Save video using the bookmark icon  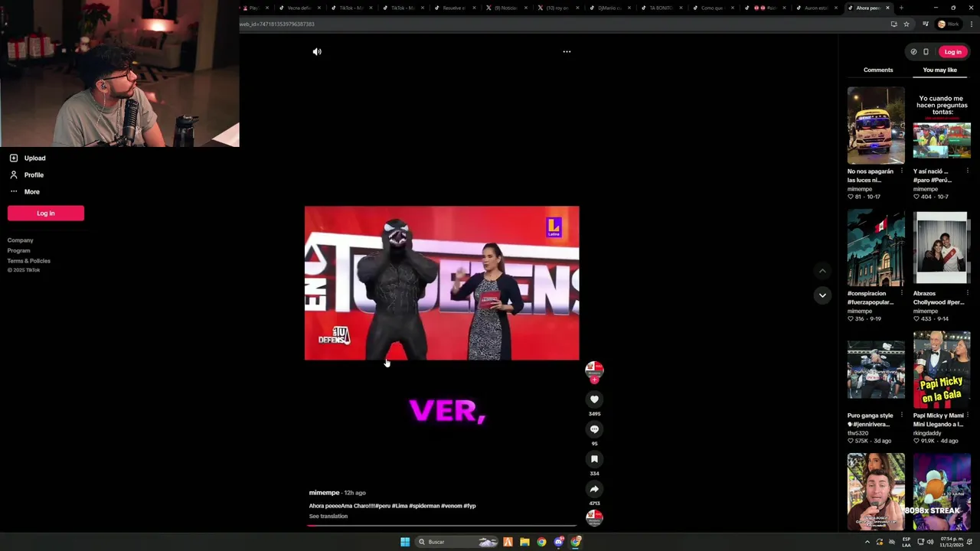point(594,459)
